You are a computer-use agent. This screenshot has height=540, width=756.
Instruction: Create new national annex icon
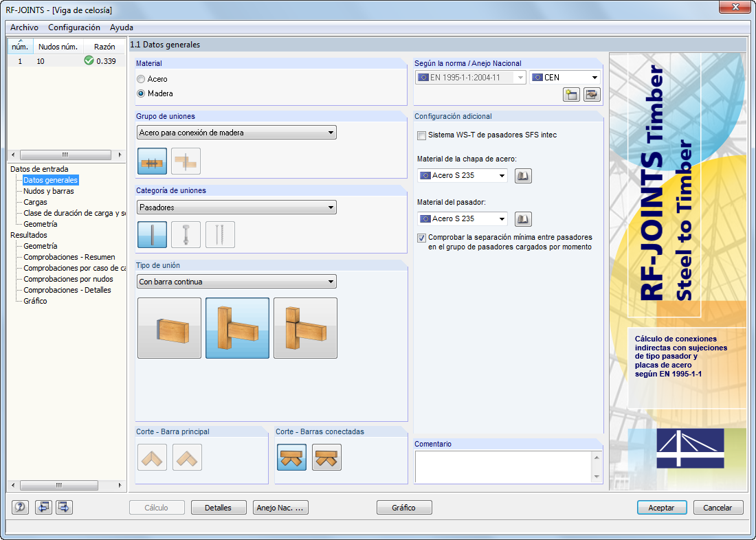tap(571, 95)
